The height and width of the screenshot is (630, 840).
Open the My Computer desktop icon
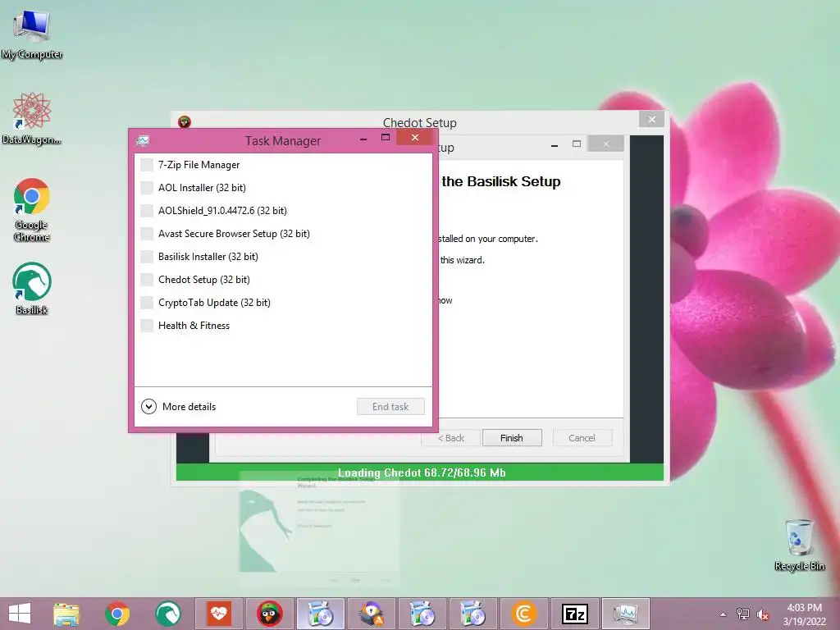click(x=32, y=34)
